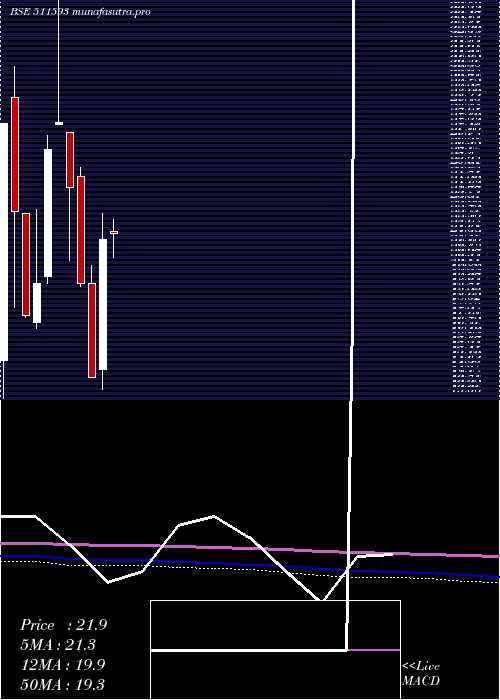The height and width of the screenshot is (700, 500).
Task: Click the 'BSE 511598 munafasutra.pro' chart title
Action: 80,12
